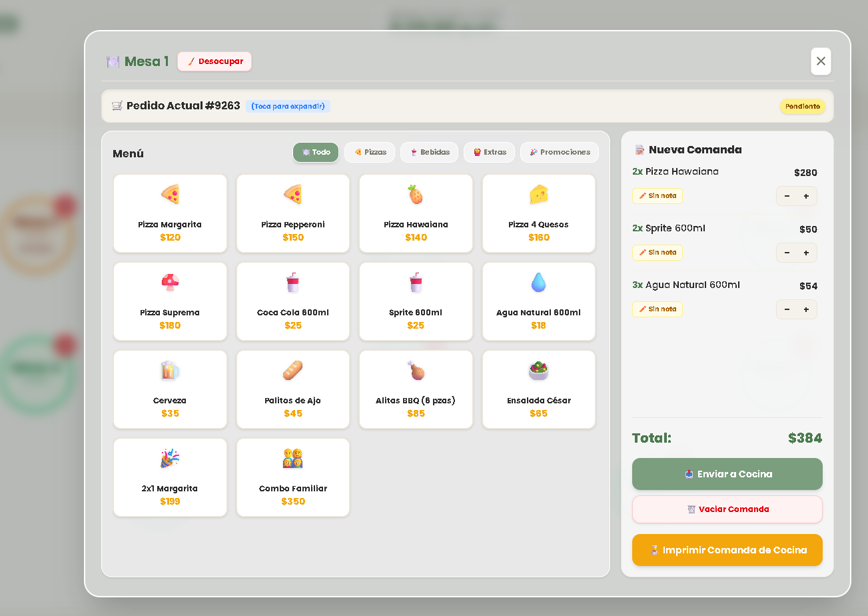This screenshot has width=868, height=616.
Task: Increase Agua Natural 600ml quantity
Action: pyautogui.click(x=806, y=309)
